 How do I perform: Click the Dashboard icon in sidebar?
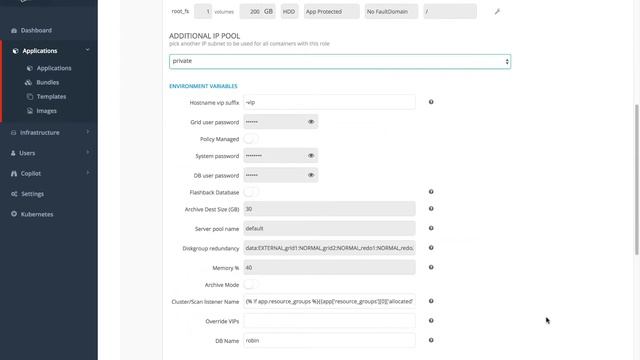(14, 31)
